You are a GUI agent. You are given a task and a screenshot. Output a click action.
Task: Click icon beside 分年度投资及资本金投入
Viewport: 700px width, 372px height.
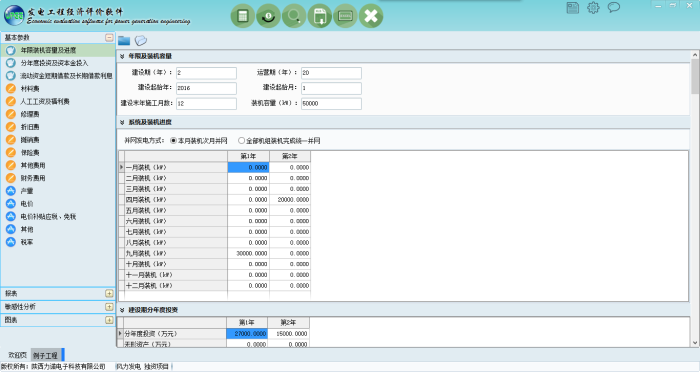pyautogui.click(x=11, y=63)
